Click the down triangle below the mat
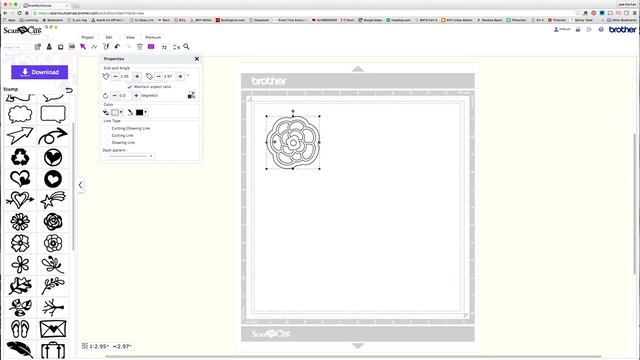Screen dimensions: 640x360 [358, 346]
